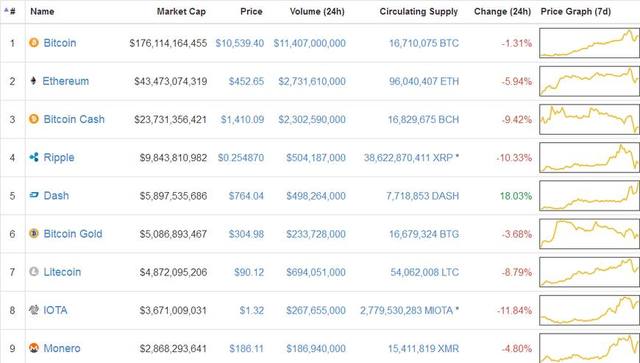Click the Dash logo icon
Viewport: 640px width, 363px height.
34,195
